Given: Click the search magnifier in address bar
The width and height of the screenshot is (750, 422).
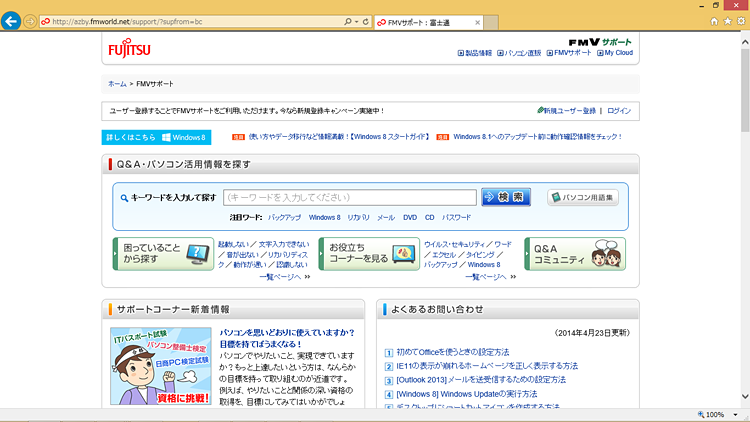Looking at the screenshot, I should point(348,22).
